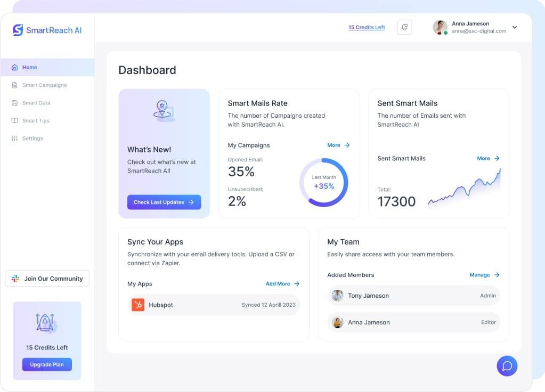Open the notifications bell icon
The height and width of the screenshot is (392, 545).
click(x=404, y=27)
